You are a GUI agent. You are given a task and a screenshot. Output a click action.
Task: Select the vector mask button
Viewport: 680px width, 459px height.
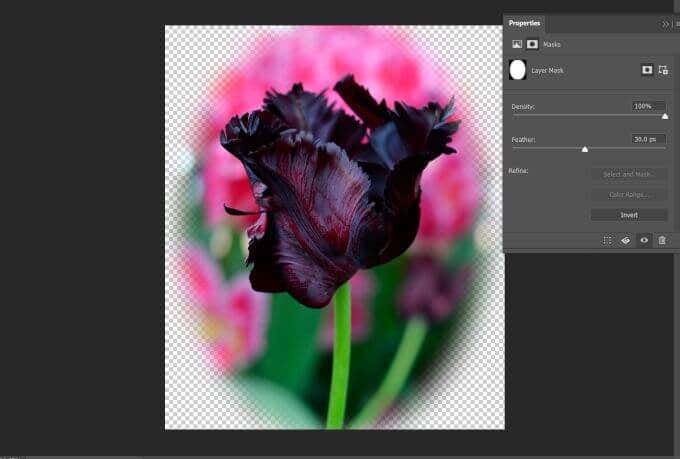(663, 70)
